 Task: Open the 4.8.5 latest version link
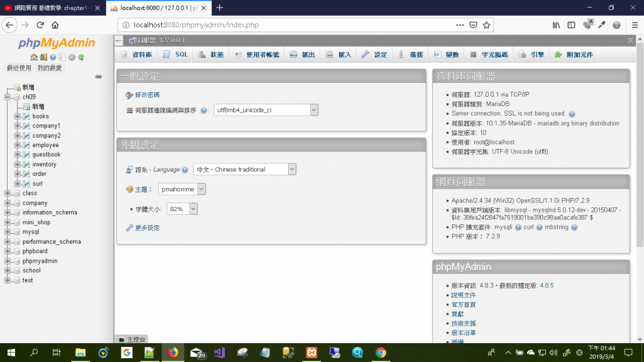pos(547,286)
